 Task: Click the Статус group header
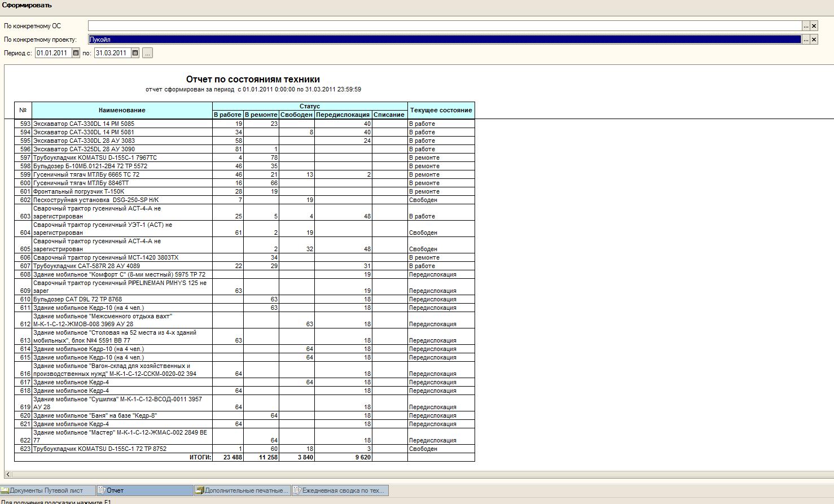click(x=310, y=106)
